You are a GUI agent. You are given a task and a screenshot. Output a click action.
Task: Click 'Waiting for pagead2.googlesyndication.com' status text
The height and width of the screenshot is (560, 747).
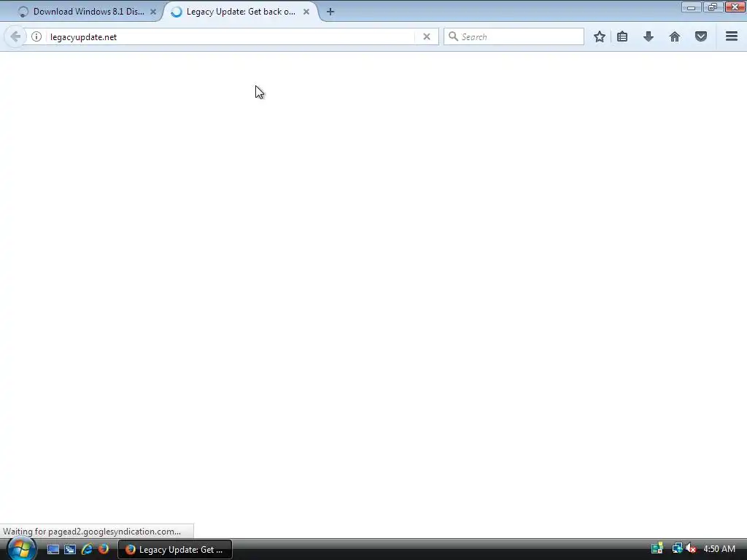pyautogui.click(x=92, y=532)
